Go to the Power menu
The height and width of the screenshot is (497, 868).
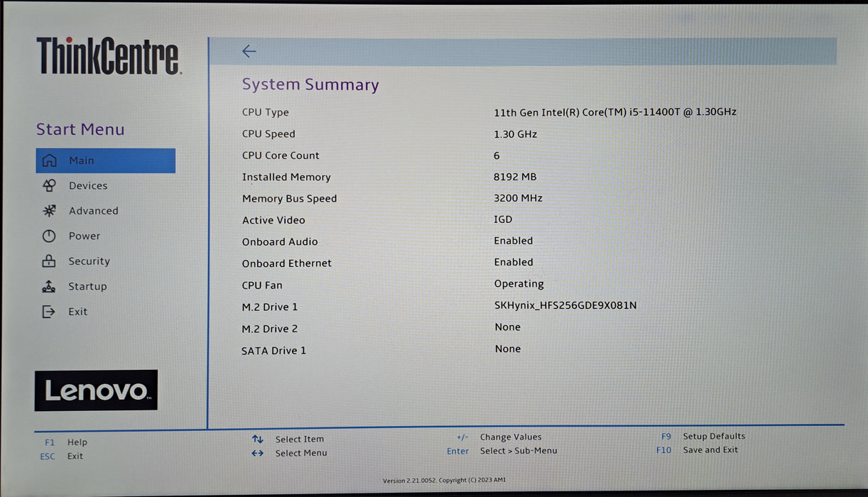85,236
